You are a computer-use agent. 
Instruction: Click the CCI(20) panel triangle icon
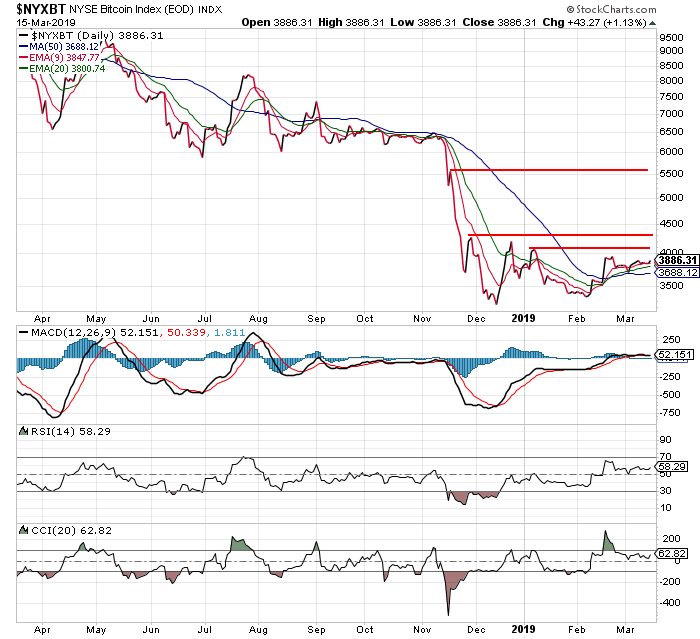tap(23, 530)
